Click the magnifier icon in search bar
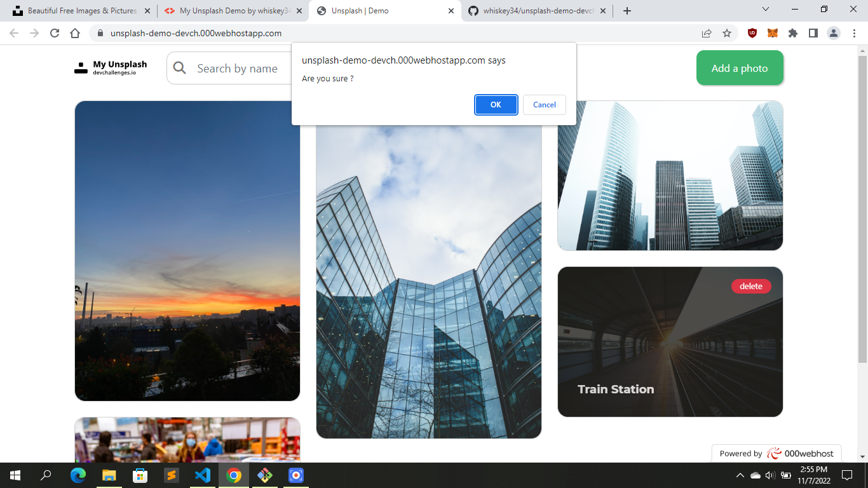The width and height of the screenshot is (868, 488). (180, 67)
